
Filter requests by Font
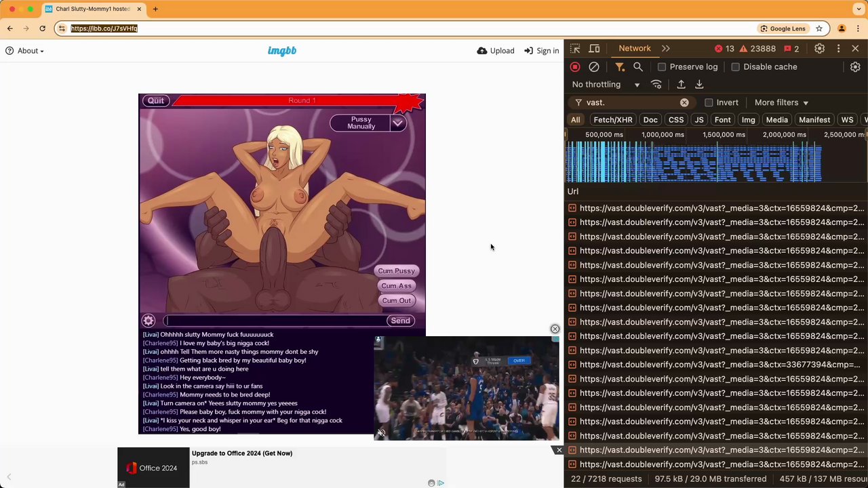pos(723,120)
